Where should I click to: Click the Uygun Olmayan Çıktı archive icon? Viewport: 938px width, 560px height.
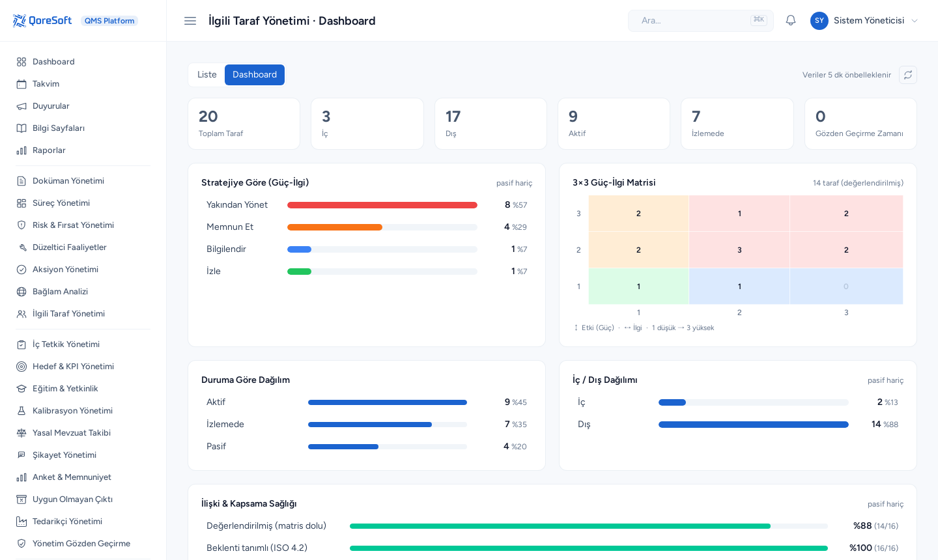click(21, 499)
